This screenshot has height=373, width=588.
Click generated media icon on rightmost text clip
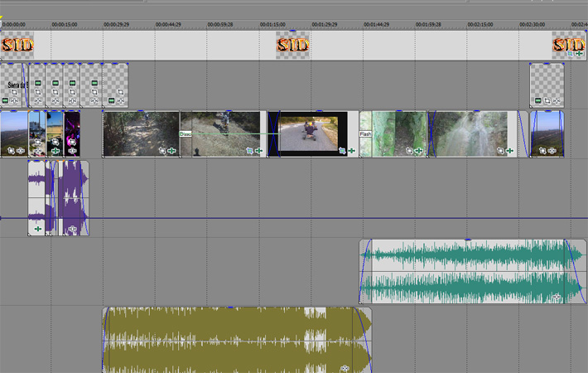(x=537, y=101)
